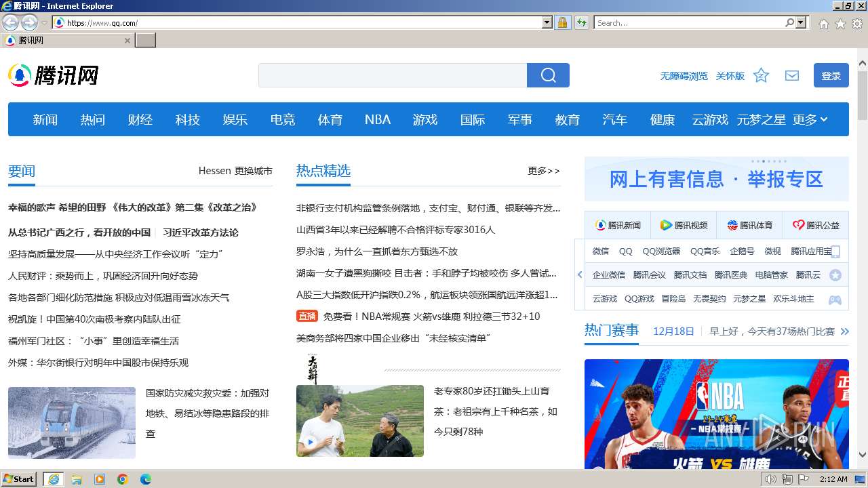Click the NBA 火箭 VS 雄鹿 banner
The width and height of the screenshot is (868, 488).
click(717, 414)
